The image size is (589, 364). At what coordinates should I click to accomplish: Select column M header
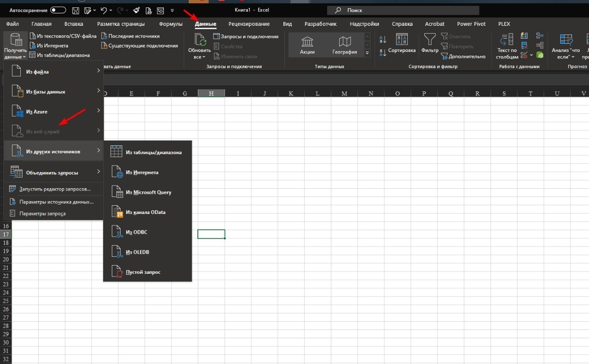[344, 93]
